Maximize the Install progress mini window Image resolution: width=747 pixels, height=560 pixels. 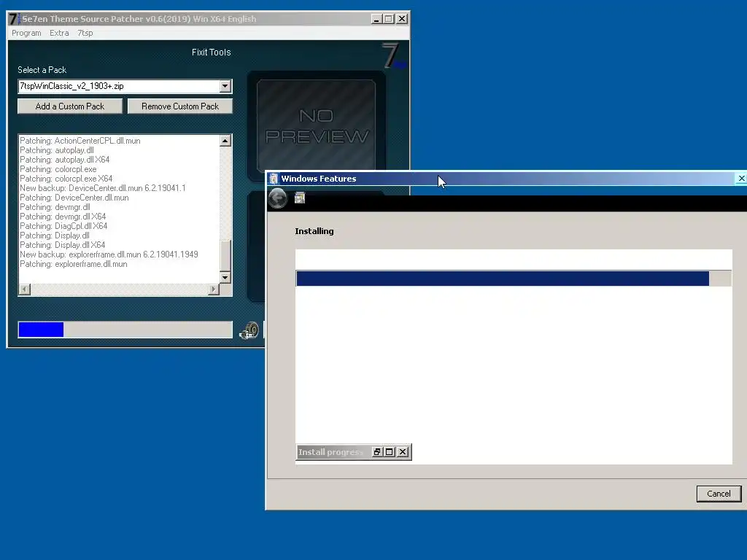(x=390, y=452)
